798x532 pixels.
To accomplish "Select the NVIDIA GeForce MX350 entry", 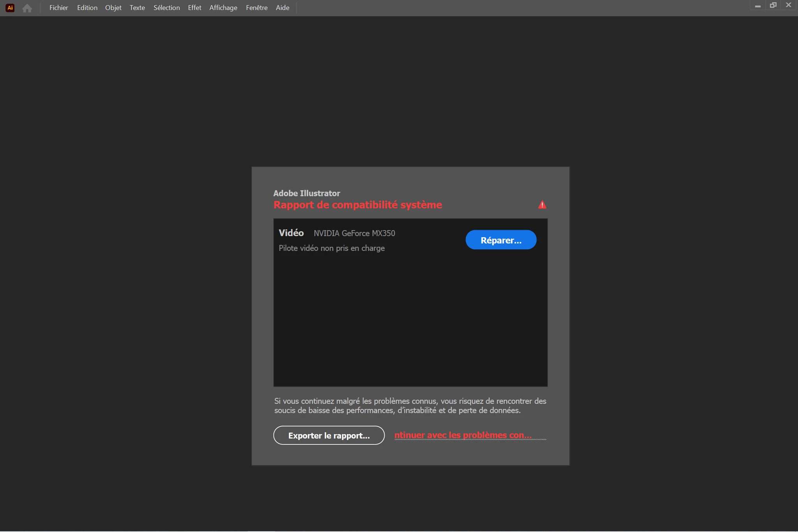I will pyautogui.click(x=354, y=233).
